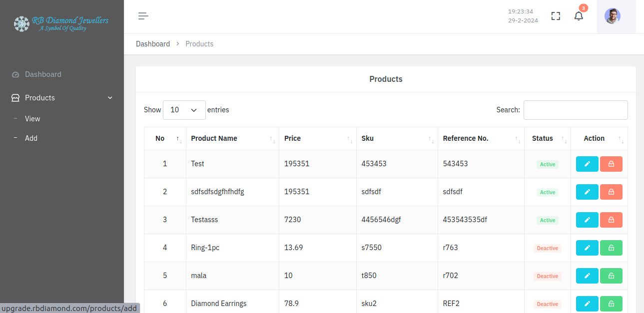Deactivate the Test product with lock button

pos(611,164)
